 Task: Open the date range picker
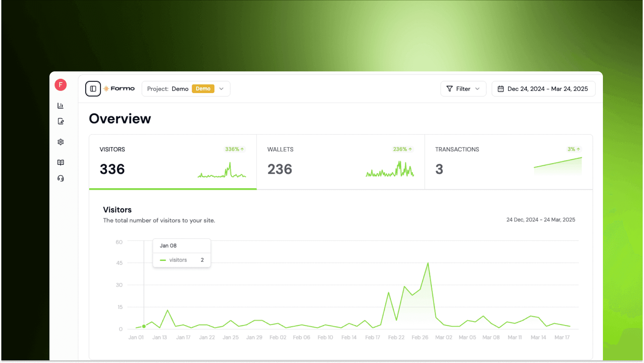pos(543,89)
